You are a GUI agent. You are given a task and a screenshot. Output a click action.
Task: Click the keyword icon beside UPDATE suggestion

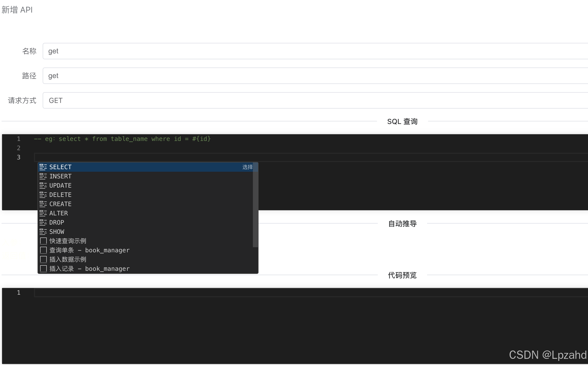pos(43,185)
